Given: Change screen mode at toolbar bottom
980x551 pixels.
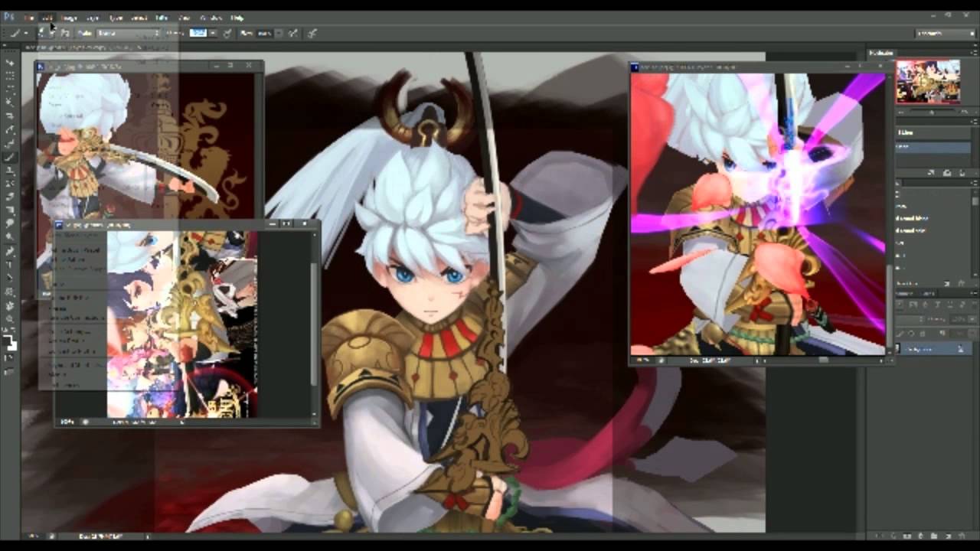Looking at the screenshot, I should pyautogui.click(x=10, y=372).
